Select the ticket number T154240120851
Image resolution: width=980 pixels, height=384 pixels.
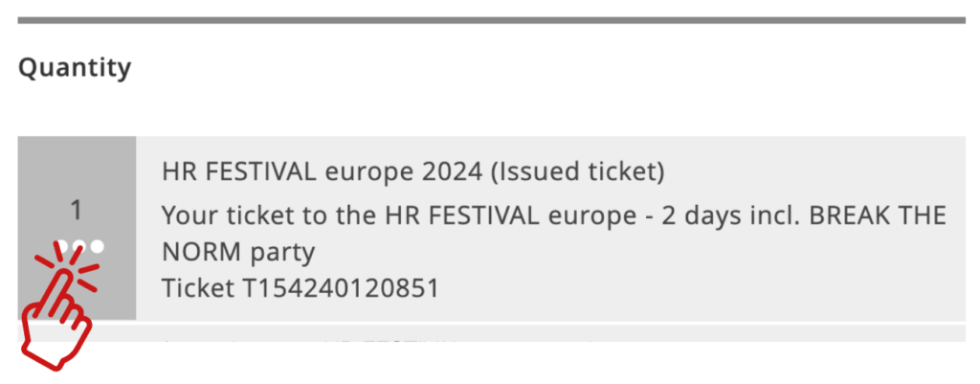[342, 288]
